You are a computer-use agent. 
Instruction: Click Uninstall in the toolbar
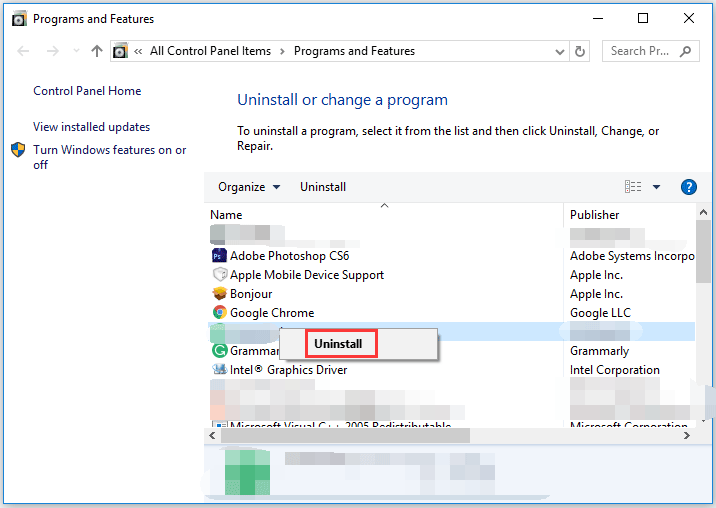tap(323, 187)
